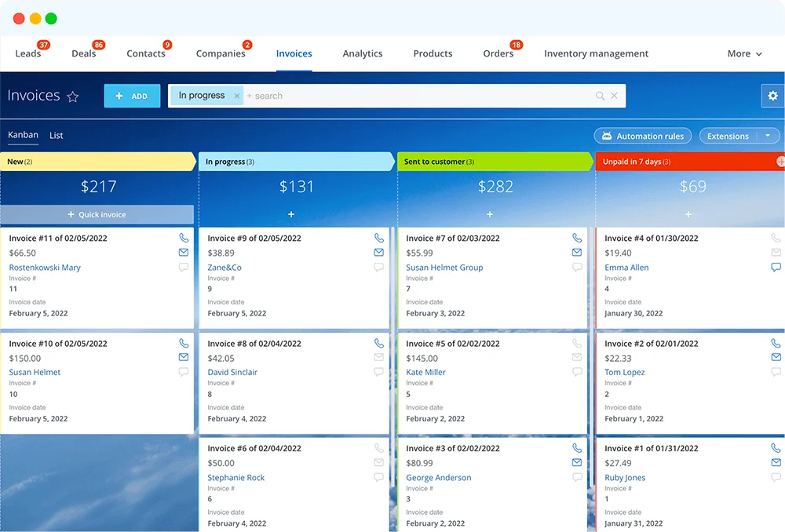785x532 pixels.
Task: Click phone icon on Invoice #11 card
Action: pyautogui.click(x=184, y=238)
